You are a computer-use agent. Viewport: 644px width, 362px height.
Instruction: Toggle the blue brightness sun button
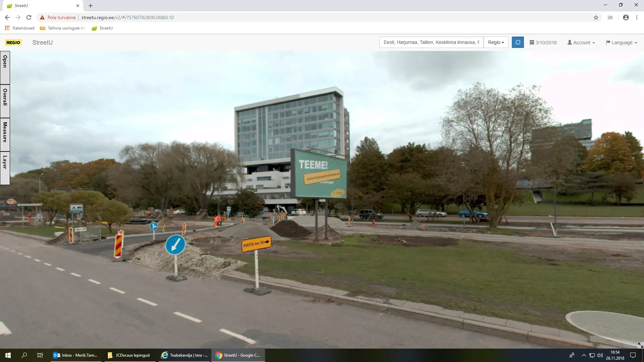point(518,43)
